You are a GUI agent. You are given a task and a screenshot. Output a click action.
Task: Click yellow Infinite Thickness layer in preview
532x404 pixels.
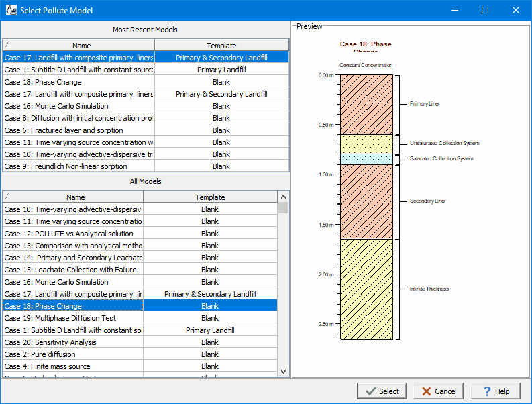click(366, 289)
